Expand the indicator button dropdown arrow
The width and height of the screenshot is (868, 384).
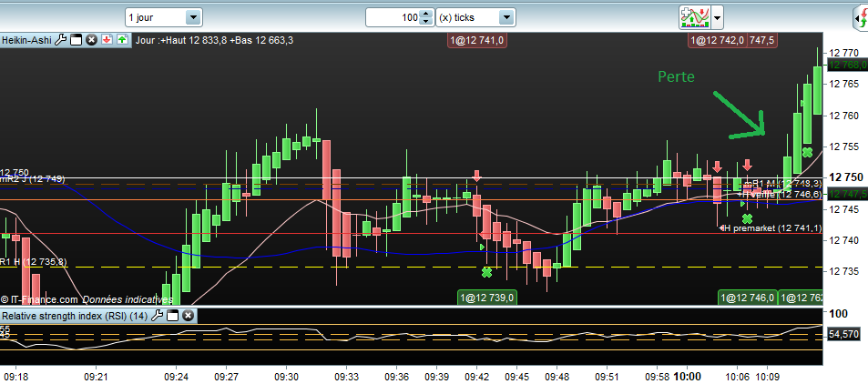[717, 17]
